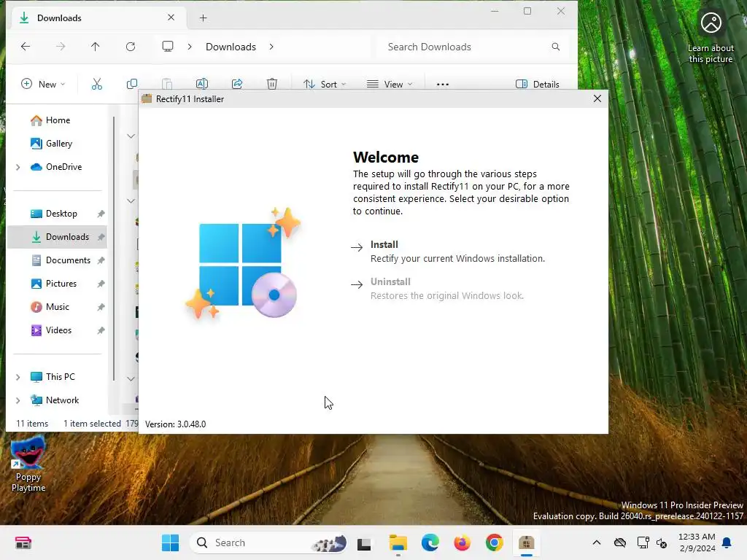Click the Install option in Rectify11 Installer

coord(448,252)
